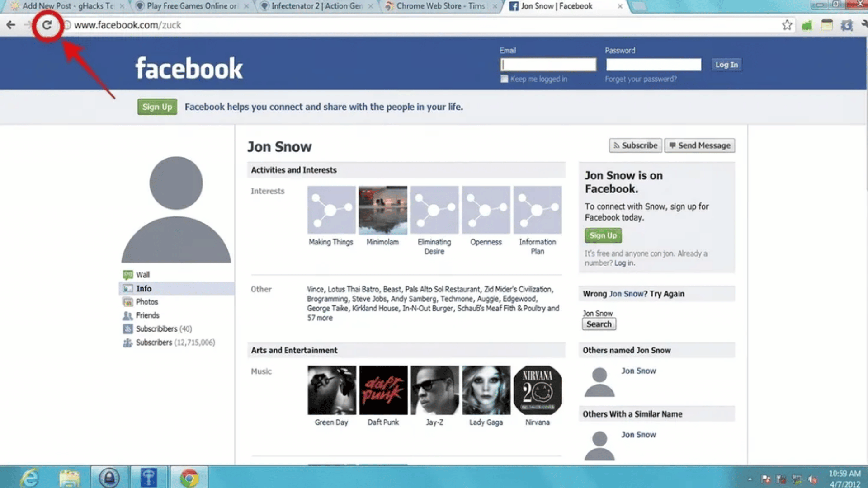Click the Search button under Jon Snow

(599, 324)
